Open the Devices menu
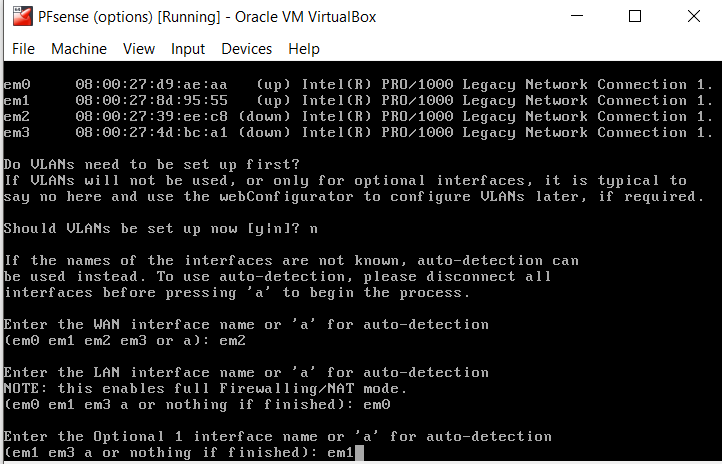This screenshot has width=722, height=464. click(x=246, y=49)
